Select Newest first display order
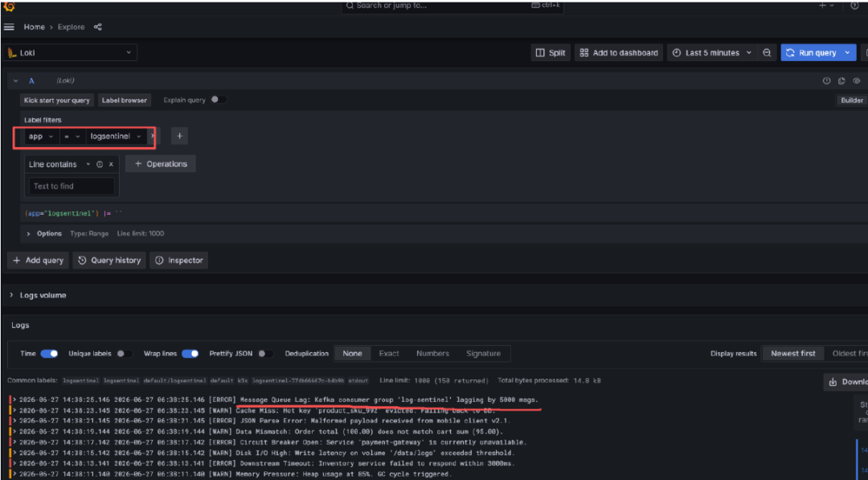The width and height of the screenshot is (868, 480). click(792, 353)
